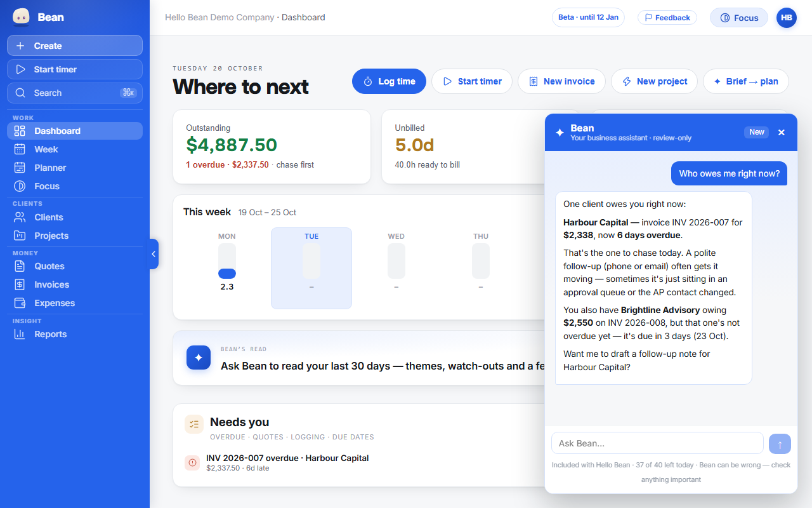Click the magnifier icon in Search
The width and height of the screenshot is (812, 508).
tap(20, 93)
